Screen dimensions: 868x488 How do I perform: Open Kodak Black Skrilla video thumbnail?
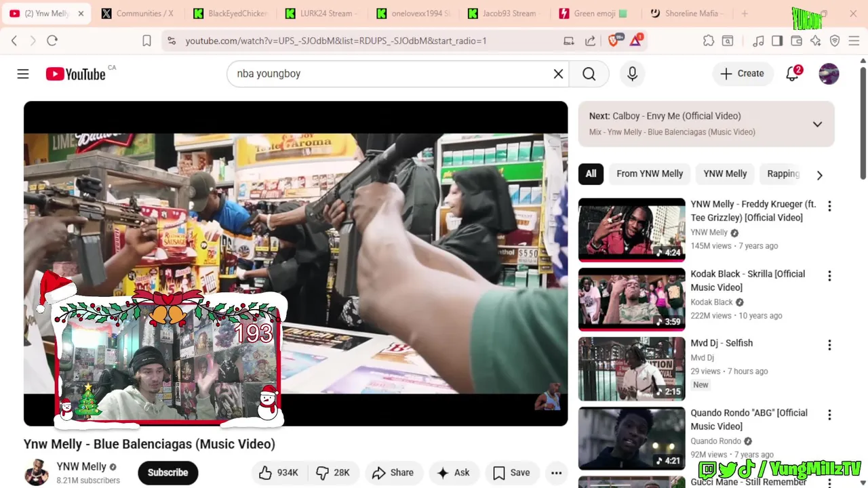click(x=631, y=300)
